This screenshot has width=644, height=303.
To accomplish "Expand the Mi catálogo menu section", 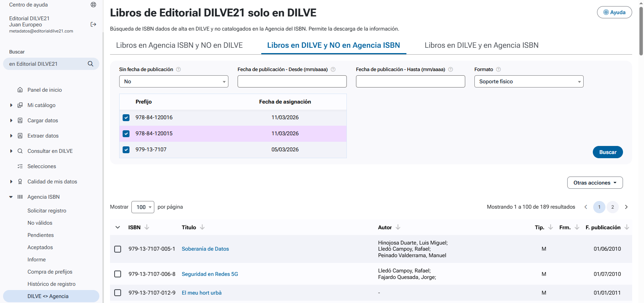I will click(x=11, y=105).
